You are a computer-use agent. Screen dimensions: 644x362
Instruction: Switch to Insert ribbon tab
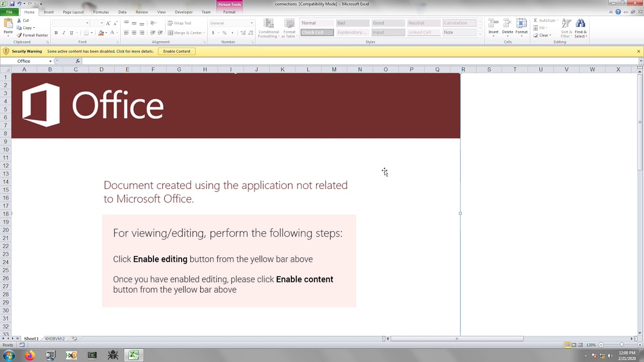[x=48, y=12]
